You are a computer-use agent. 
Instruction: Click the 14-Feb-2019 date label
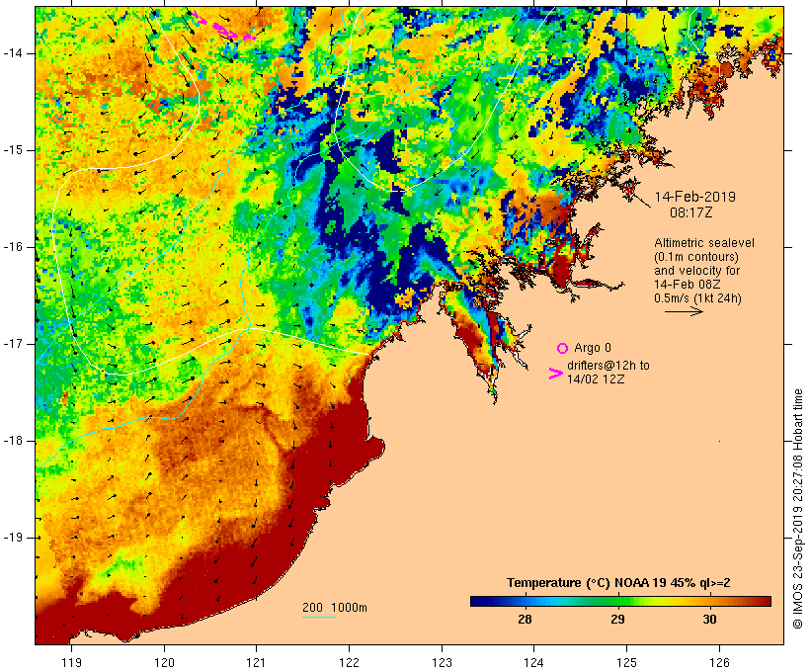coord(694,197)
